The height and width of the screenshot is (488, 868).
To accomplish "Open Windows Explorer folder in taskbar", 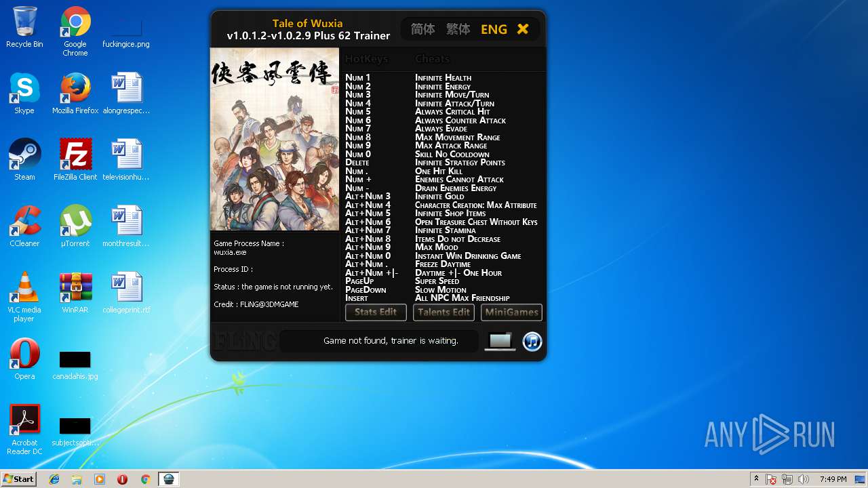I will pyautogui.click(x=77, y=479).
